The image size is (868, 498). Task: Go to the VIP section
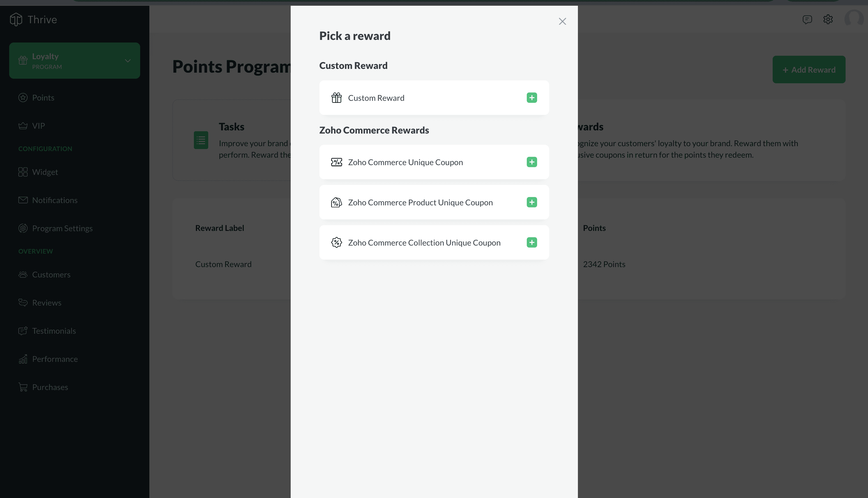38,126
